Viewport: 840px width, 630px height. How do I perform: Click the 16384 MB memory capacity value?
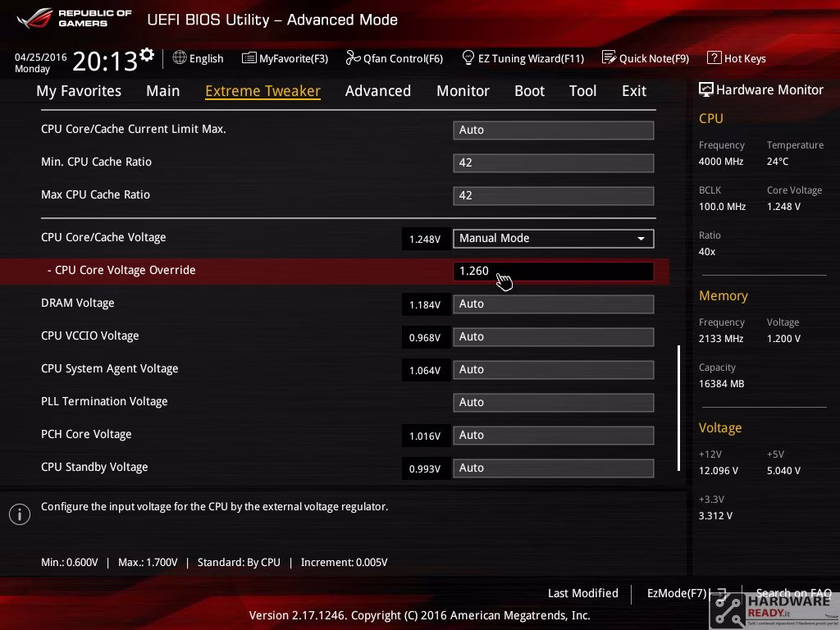(722, 384)
